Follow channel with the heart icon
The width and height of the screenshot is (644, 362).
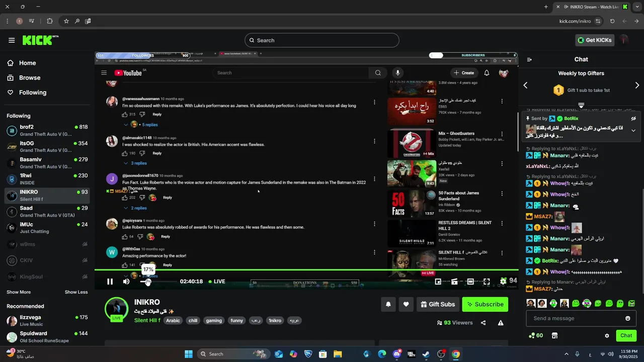406,304
